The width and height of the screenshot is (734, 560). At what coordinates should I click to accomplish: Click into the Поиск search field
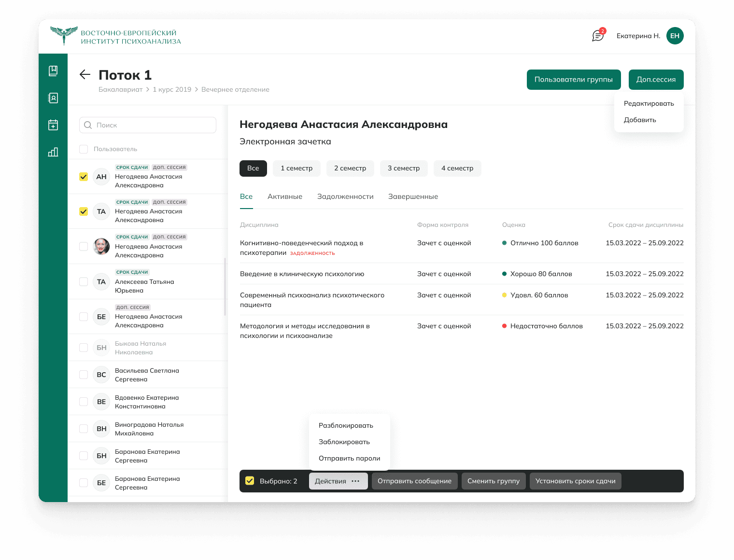pyautogui.click(x=148, y=125)
